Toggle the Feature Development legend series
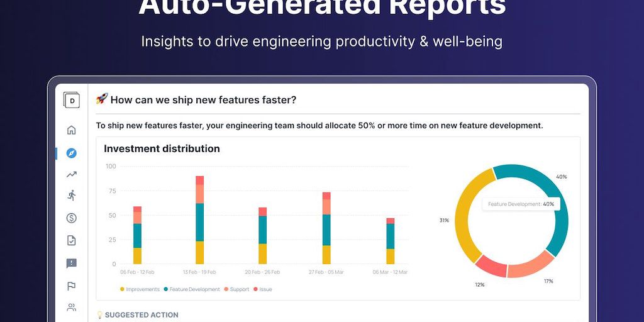Image resolution: width=644 pixels, height=322 pixels. [x=192, y=289]
